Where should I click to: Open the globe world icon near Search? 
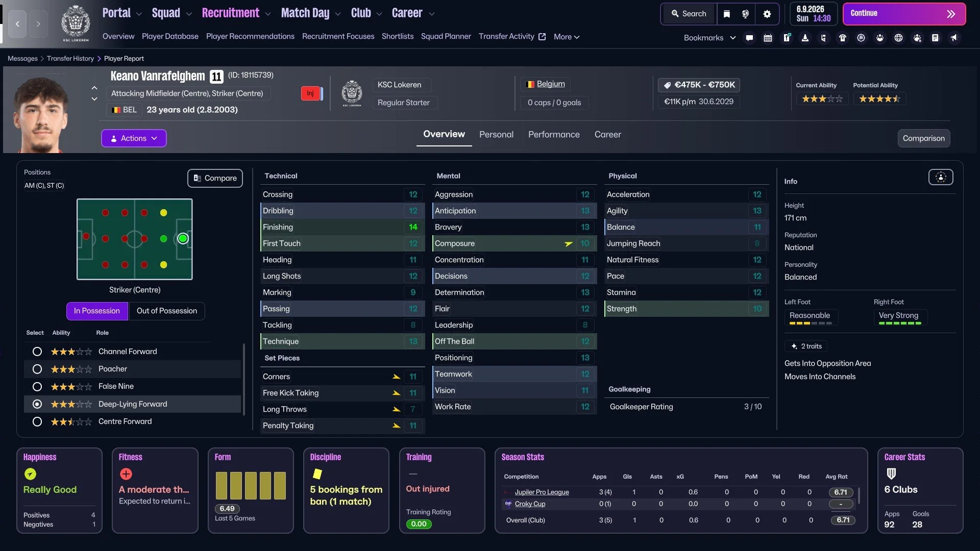click(x=745, y=14)
